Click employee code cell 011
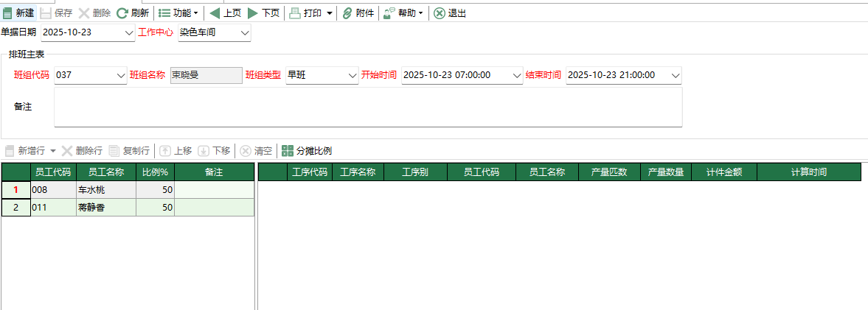The image size is (868, 310). (54, 207)
